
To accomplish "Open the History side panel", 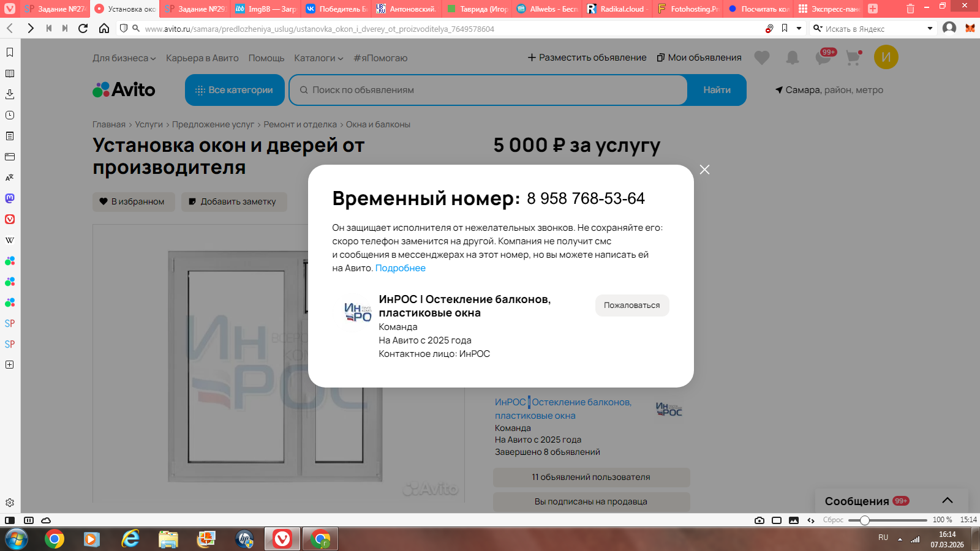I will (x=10, y=115).
